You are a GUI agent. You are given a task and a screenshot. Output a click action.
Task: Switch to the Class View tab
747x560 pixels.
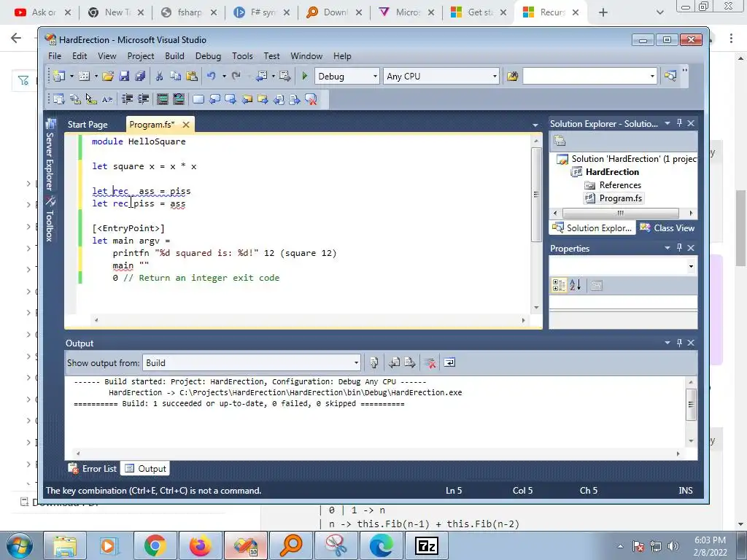point(667,228)
